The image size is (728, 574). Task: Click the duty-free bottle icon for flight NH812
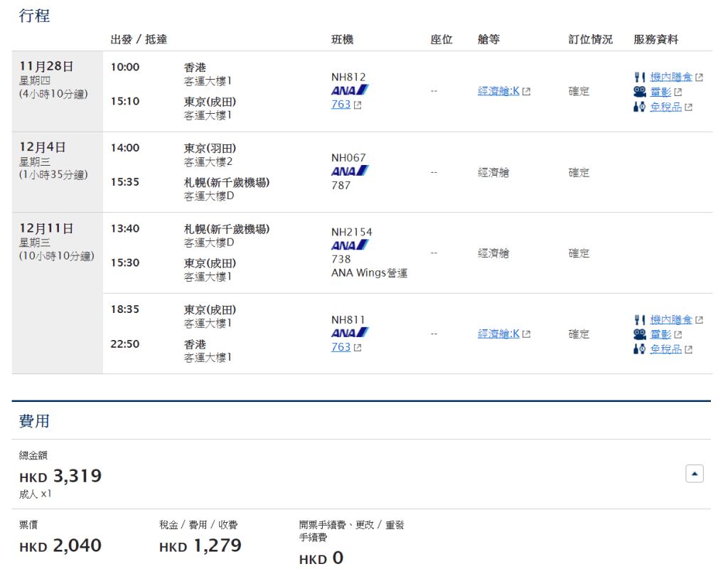pos(639,107)
